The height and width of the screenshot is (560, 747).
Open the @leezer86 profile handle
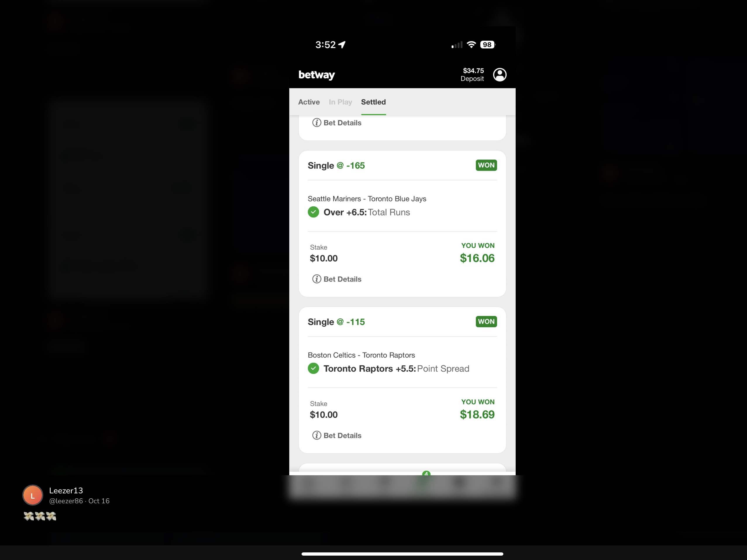[x=66, y=501]
